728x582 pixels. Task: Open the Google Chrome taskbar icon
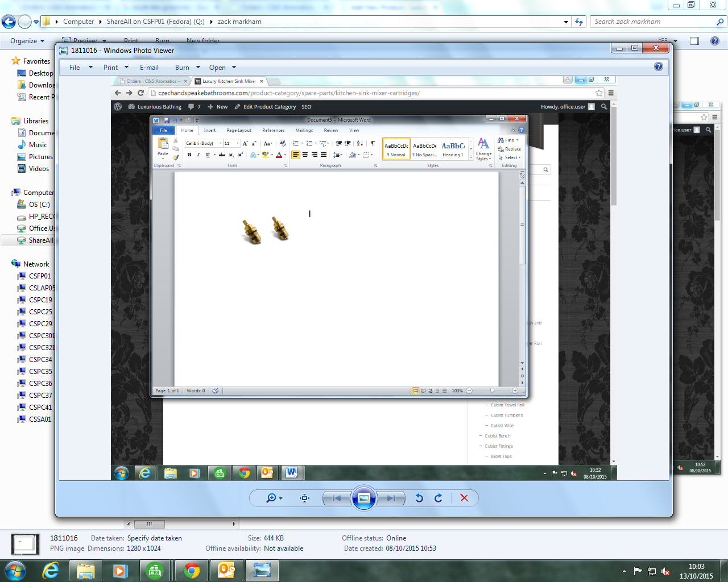192,570
